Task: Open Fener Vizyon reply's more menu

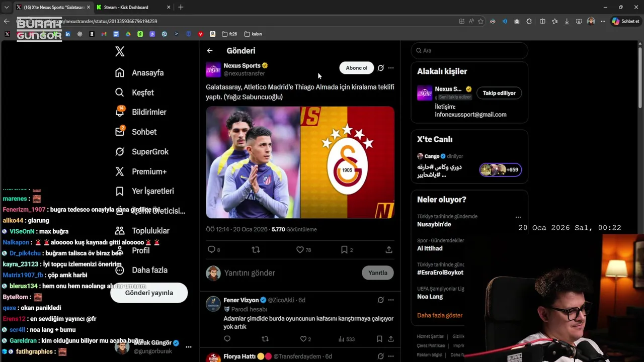Action: [391, 300]
